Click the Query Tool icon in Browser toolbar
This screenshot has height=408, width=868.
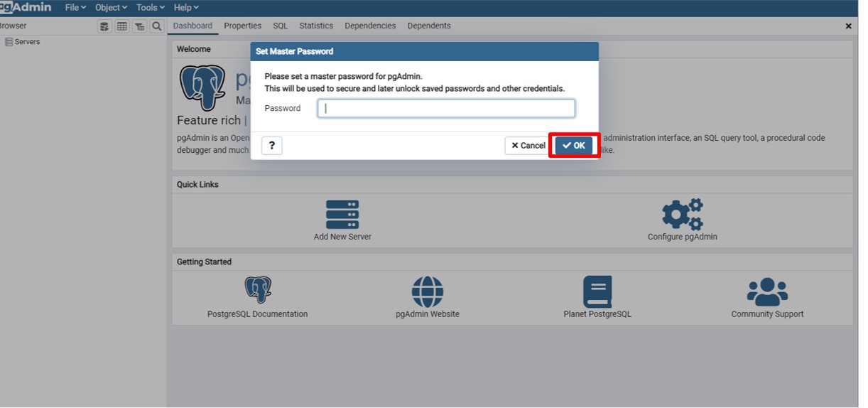[x=104, y=26]
